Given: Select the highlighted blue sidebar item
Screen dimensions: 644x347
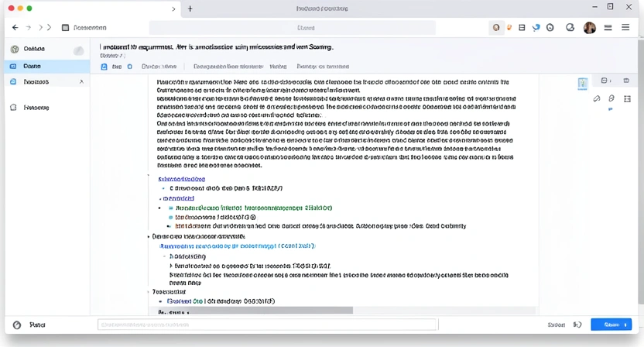Looking at the screenshot, I should tap(47, 66).
